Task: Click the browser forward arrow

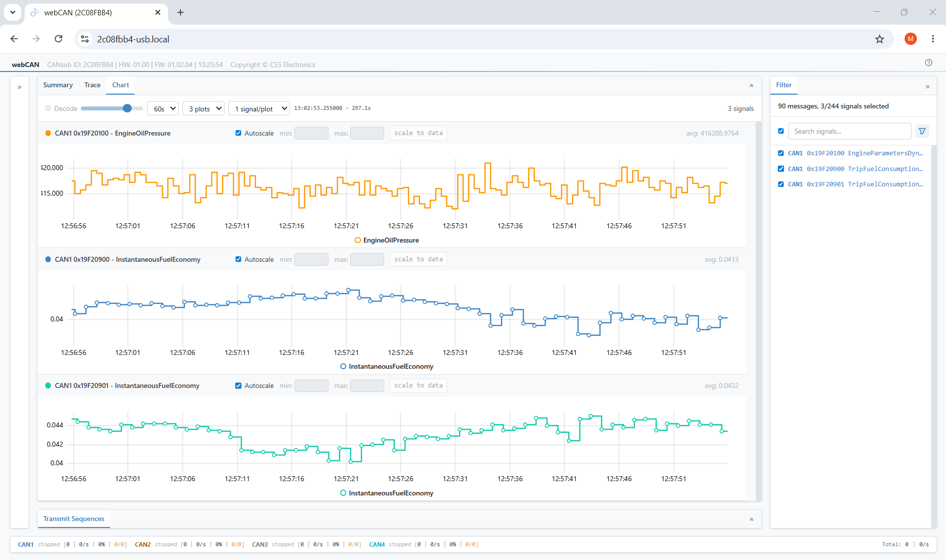Action: pos(36,39)
